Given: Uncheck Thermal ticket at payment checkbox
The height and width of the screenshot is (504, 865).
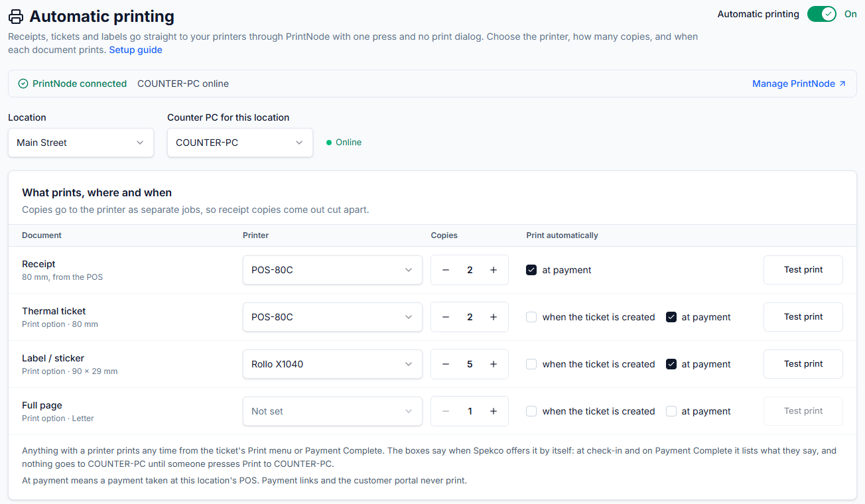Looking at the screenshot, I should click(671, 317).
